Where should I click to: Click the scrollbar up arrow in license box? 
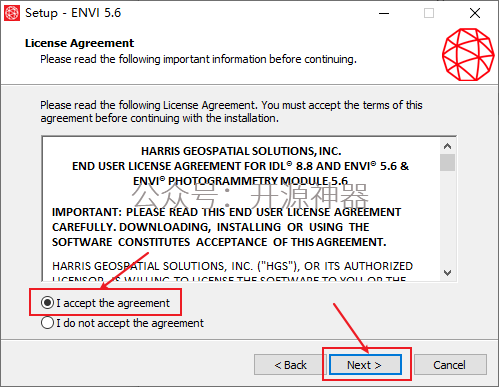[x=447, y=146]
